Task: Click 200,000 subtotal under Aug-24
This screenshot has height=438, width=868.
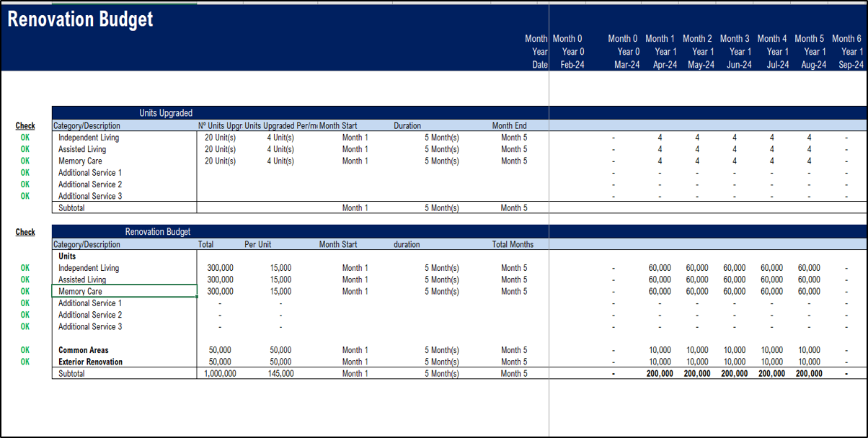Action: point(809,374)
